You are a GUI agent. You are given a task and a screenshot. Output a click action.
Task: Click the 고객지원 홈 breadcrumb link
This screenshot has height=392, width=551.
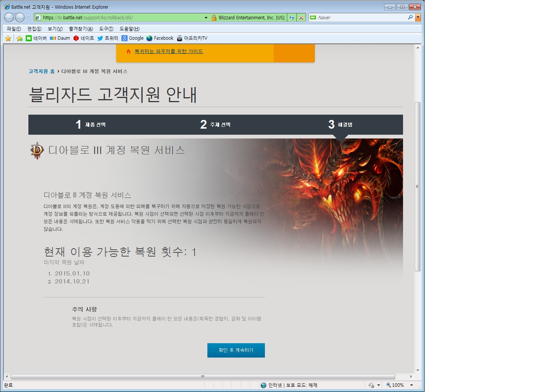pos(42,71)
